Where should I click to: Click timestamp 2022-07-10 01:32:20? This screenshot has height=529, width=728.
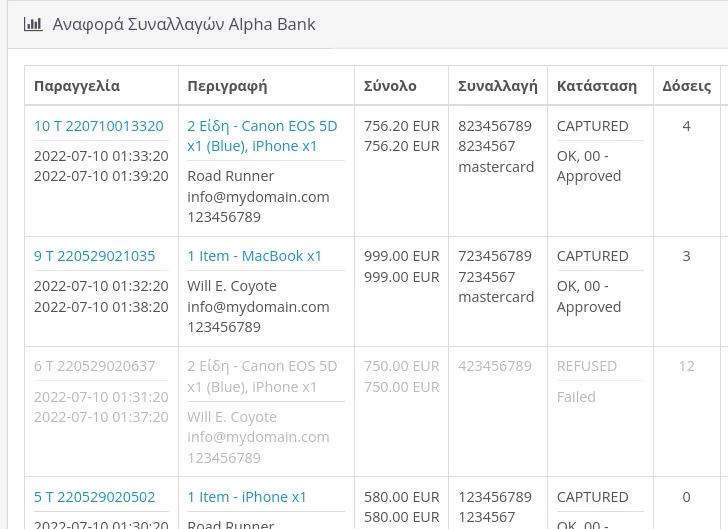[101, 286]
